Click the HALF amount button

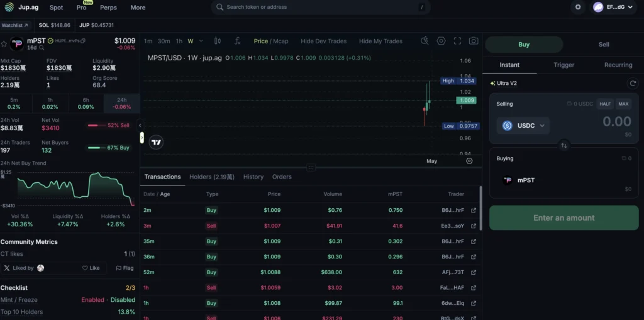pos(605,104)
